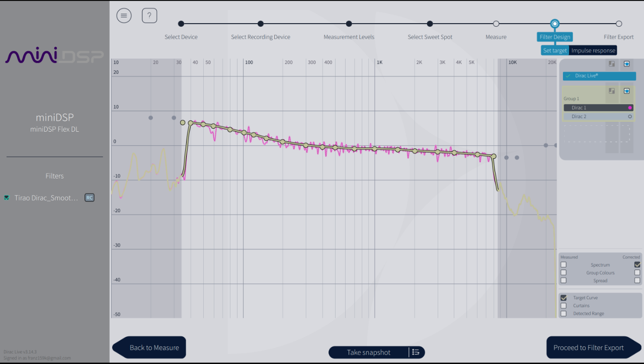
Task: Click the magenta dot on Dirac 1
Action: pos(630,108)
